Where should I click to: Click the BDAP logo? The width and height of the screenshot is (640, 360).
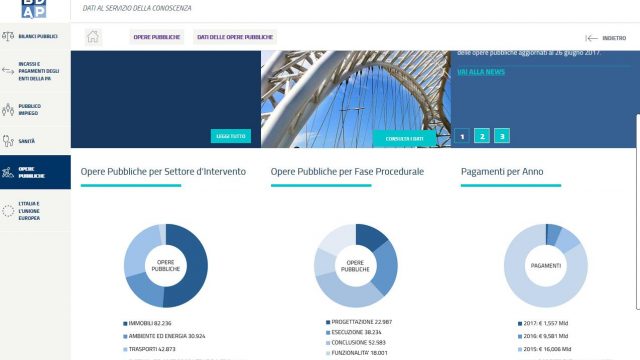34,9
